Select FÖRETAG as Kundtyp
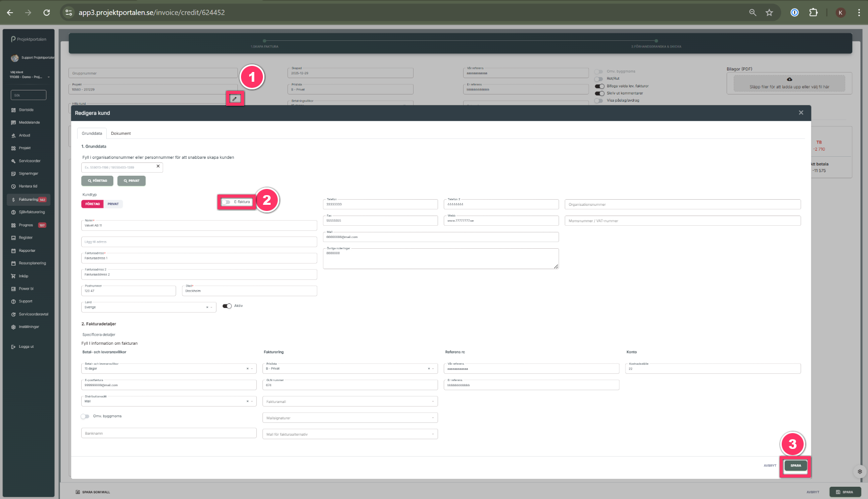Image resolution: width=868 pixels, height=499 pixels. coord(92,204)
